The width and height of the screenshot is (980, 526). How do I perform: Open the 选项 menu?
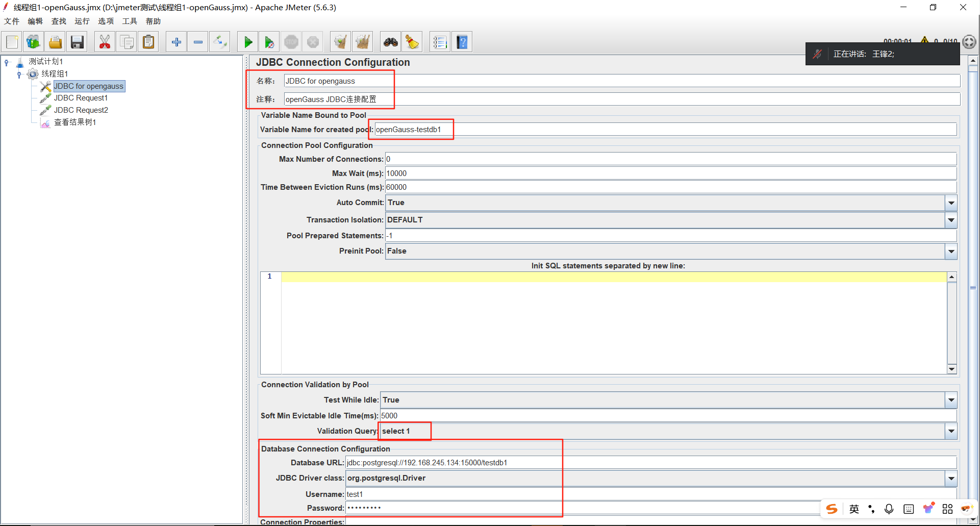coord(106,21)
